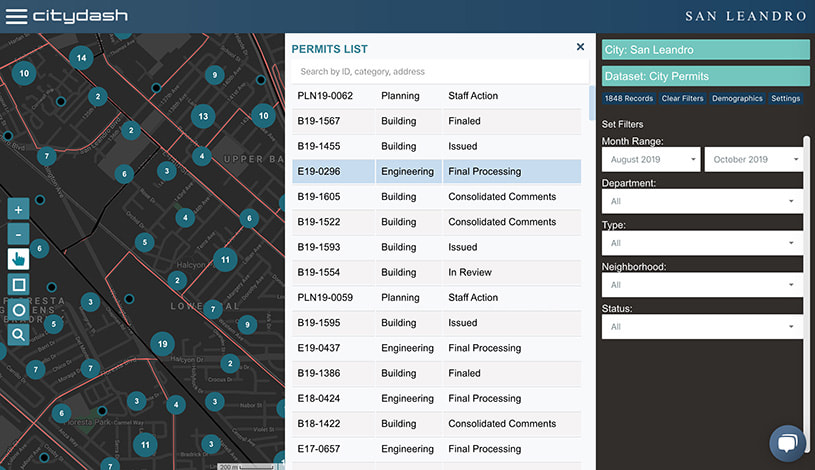Open the August 2019 start month dropdown
815x470 pixels.
tap(651, 160)
